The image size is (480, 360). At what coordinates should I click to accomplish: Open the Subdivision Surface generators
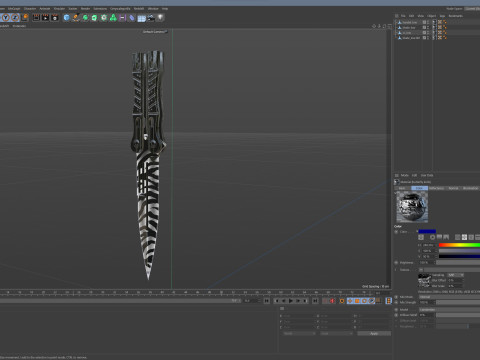tap(85, 18)
